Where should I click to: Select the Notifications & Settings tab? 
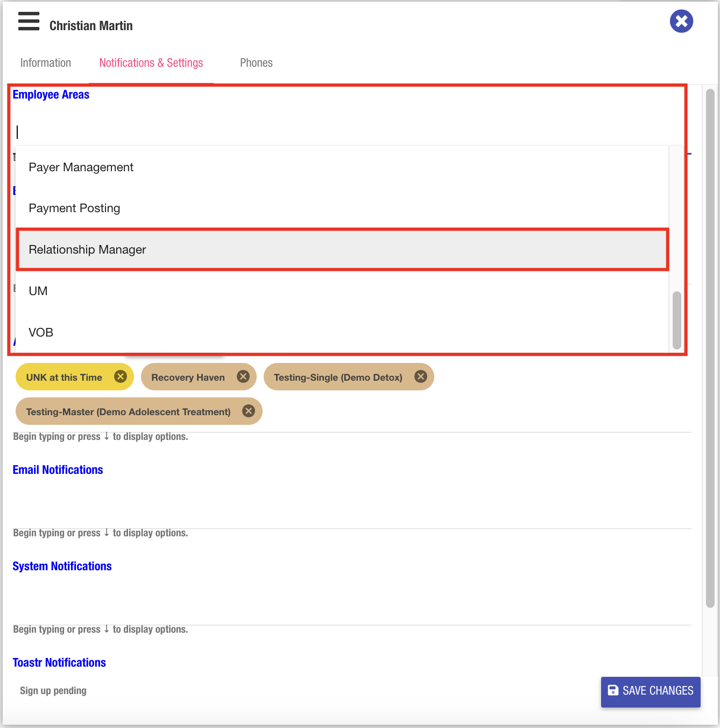click(x=151, y=63)
